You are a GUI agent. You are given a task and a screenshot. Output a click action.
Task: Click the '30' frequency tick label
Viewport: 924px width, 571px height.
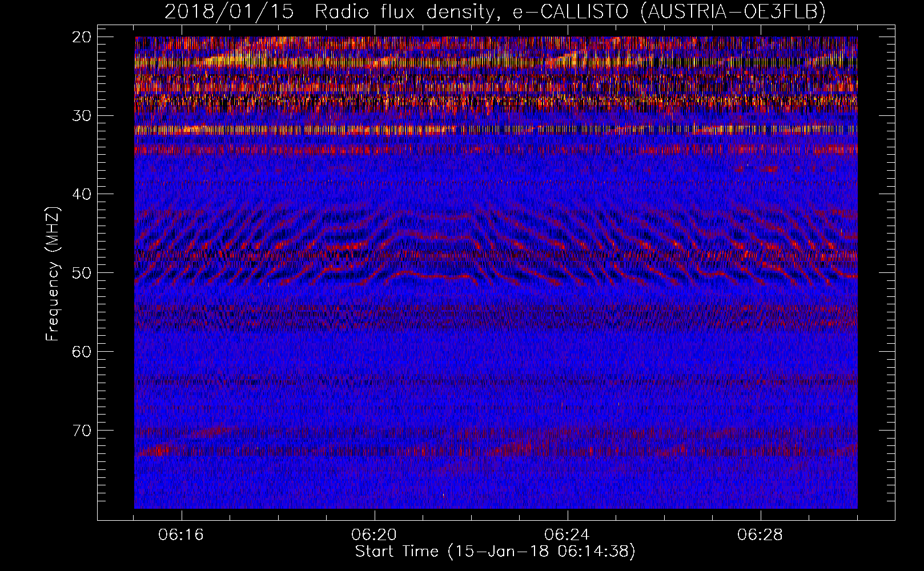coord(82,116)
